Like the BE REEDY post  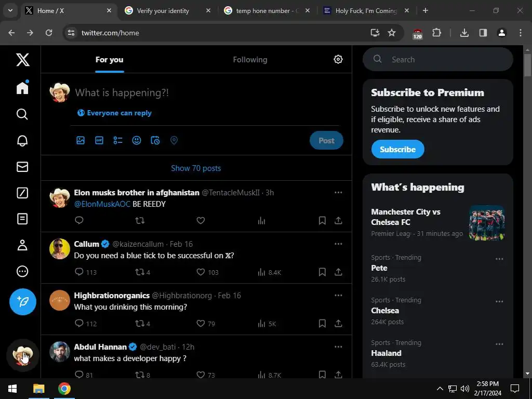[x=201, y=220]
